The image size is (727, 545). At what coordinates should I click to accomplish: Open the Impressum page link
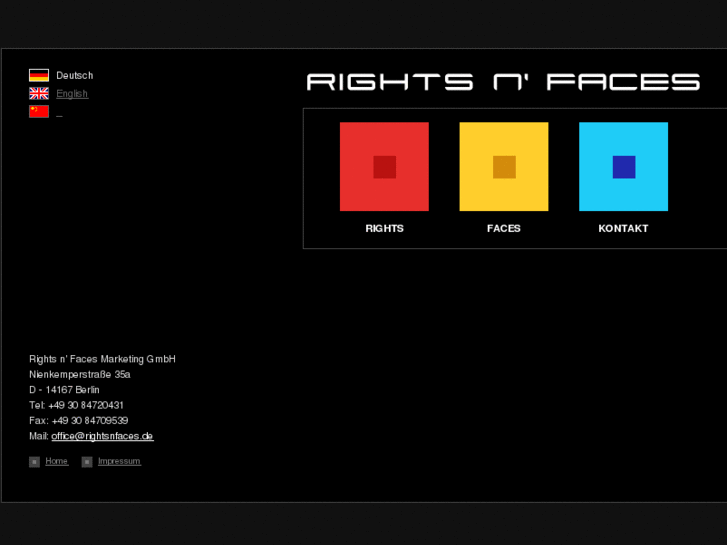[119, 461]
